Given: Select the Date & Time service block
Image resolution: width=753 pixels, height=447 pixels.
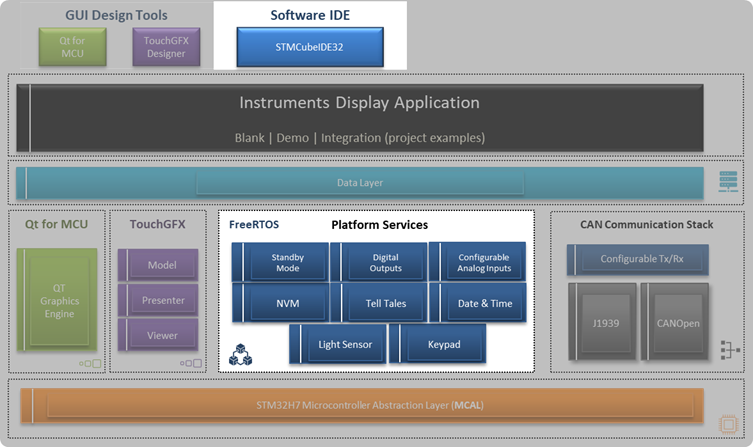Looking at the screenshot, I should point(477,303).
